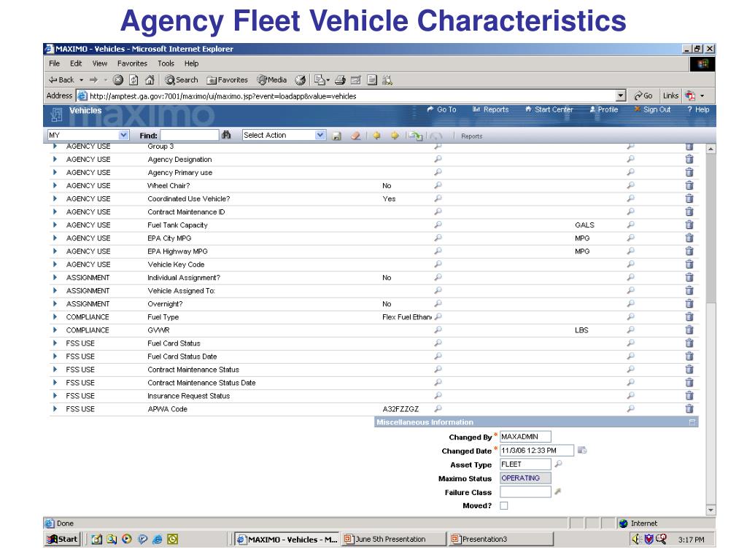Image resolution: width=747 pixels, height=560 pixels.
Task: Switch to June 5th Presentation taskbar item
Action: [393, 539]
